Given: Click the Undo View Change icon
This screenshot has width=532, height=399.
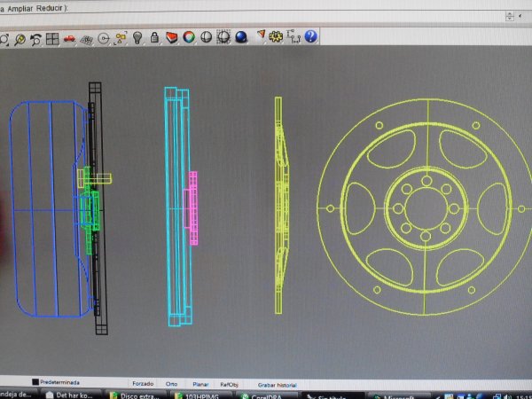Looking at the screenshot, I should [35, 39].
